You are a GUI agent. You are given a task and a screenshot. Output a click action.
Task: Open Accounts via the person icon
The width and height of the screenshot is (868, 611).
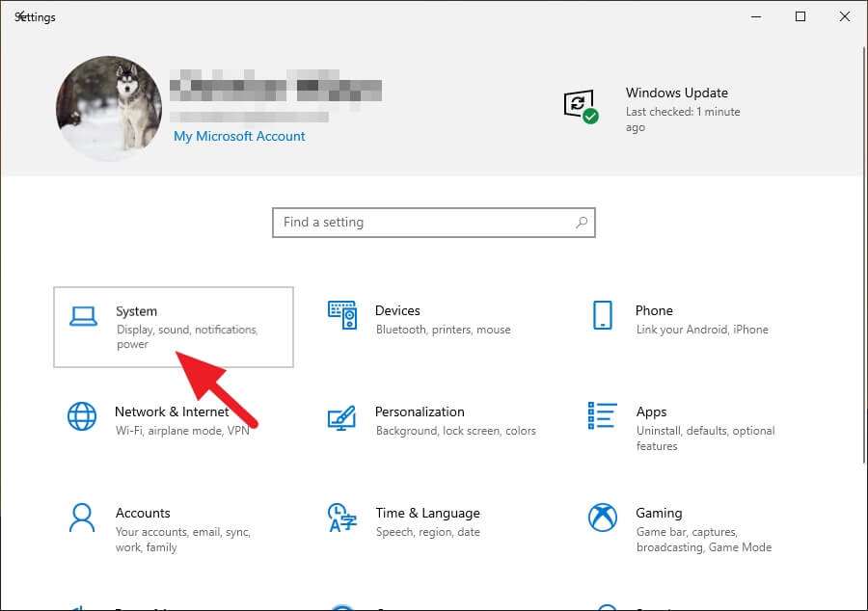(82, 518)
